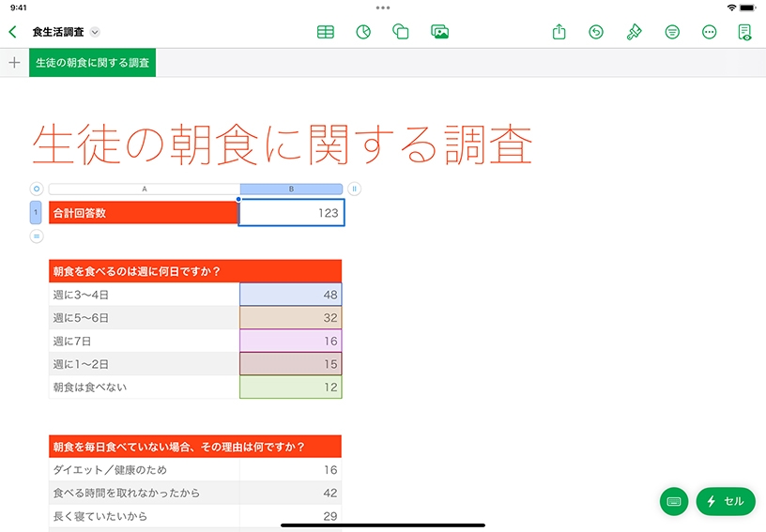Tap the セル action button
This screenshot has width=766, height=532.
(x=726, y=502)
